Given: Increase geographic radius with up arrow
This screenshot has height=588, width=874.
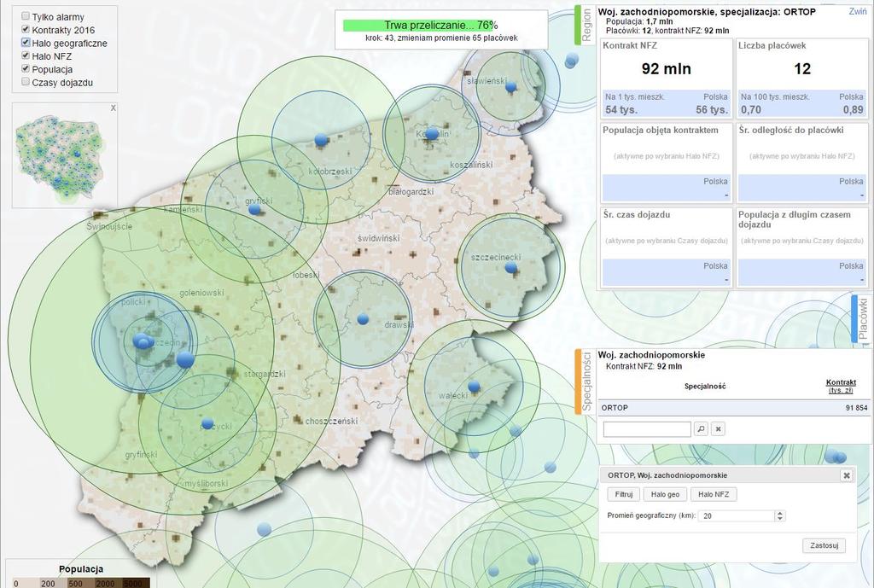Looking at the screenshot, I should click(780, 513).
